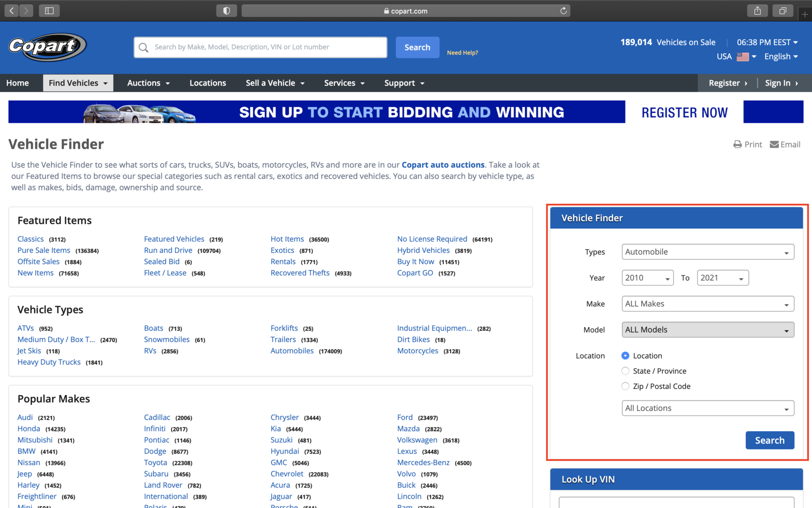Click the Need Help? link
This screenshot has width=812, height=508.
[x=463, y=53]
